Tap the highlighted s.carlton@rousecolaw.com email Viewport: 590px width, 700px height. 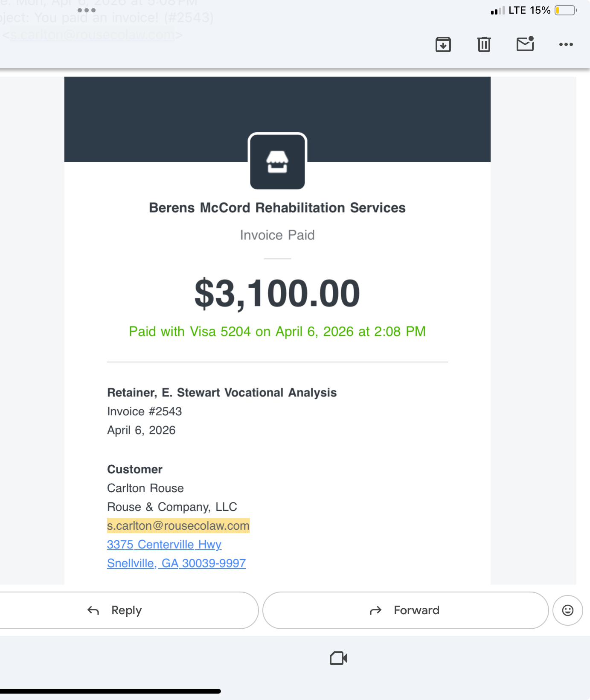click(x=178, y=526)
